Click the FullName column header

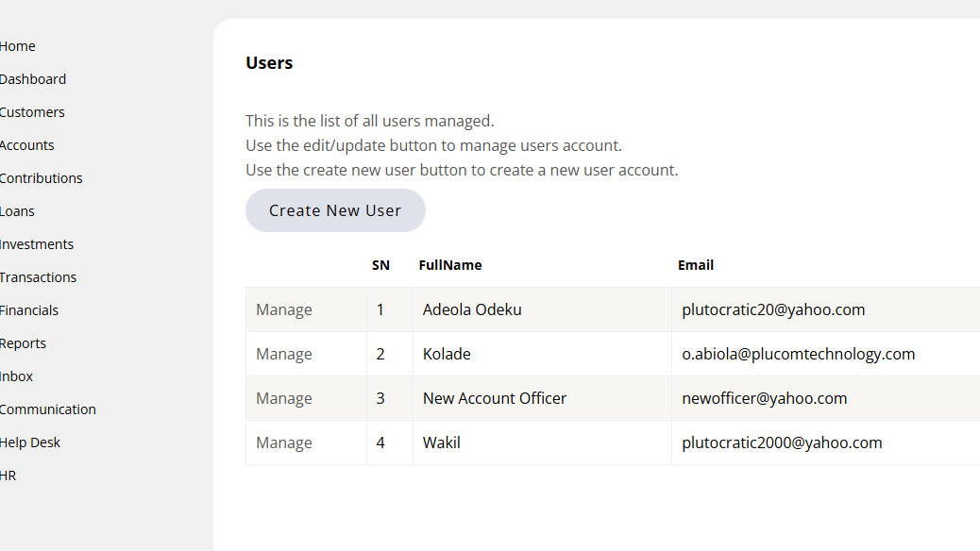[450, 265]
